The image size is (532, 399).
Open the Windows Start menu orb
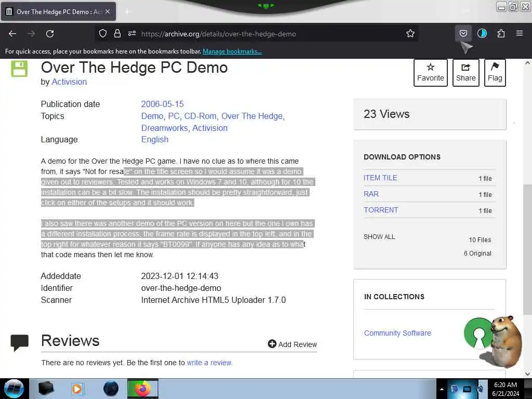(14, 389)
